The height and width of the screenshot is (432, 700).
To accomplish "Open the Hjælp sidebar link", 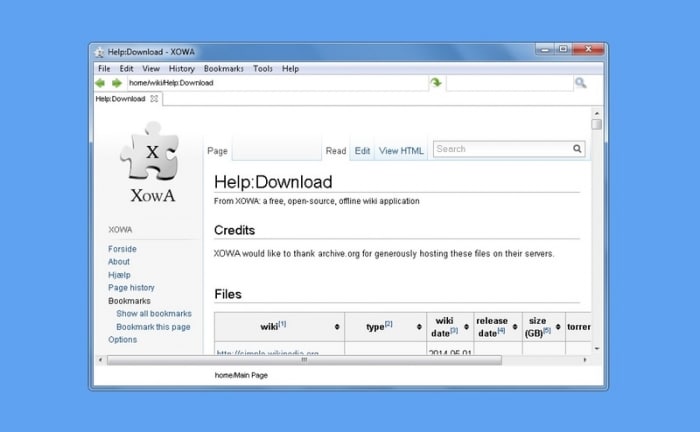I will (x=119, y=275).
